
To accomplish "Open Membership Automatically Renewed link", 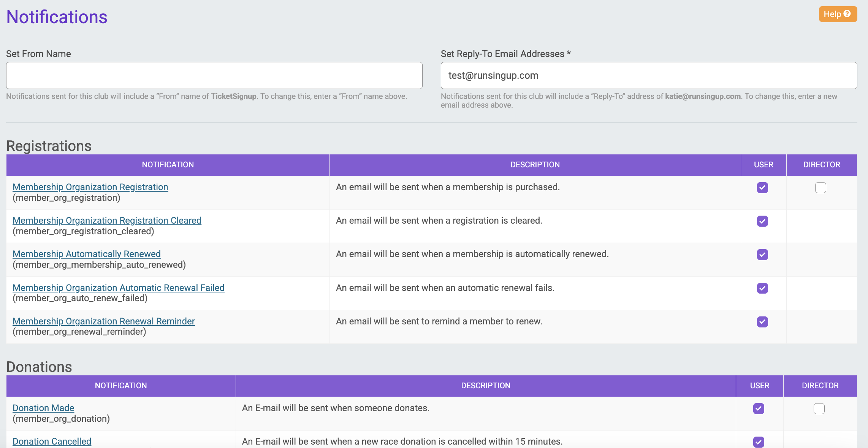I will 87,254.
